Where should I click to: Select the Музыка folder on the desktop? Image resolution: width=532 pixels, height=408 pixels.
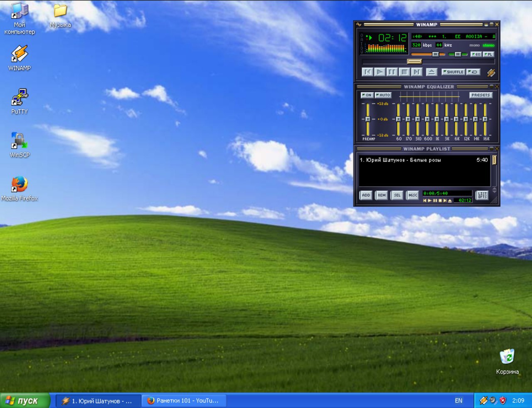[60, 16]
